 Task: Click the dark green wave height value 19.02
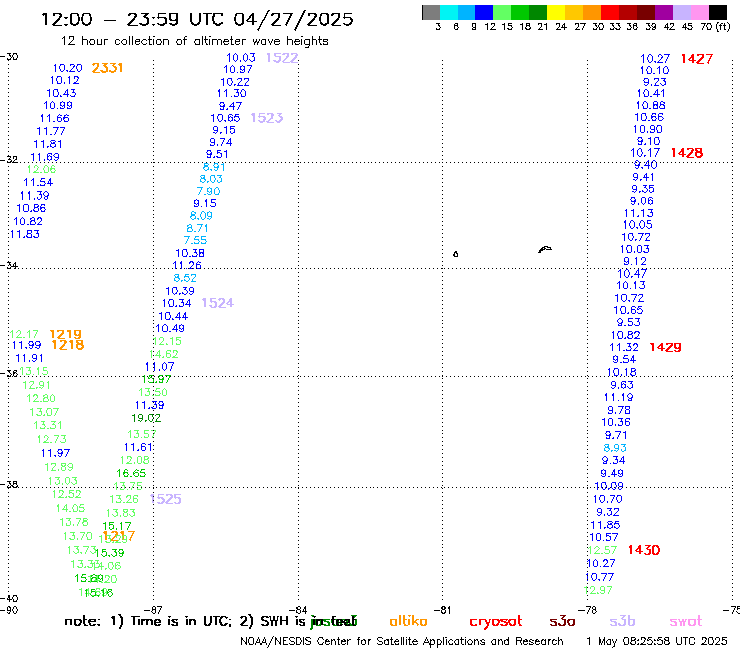[x=146, y=418]
